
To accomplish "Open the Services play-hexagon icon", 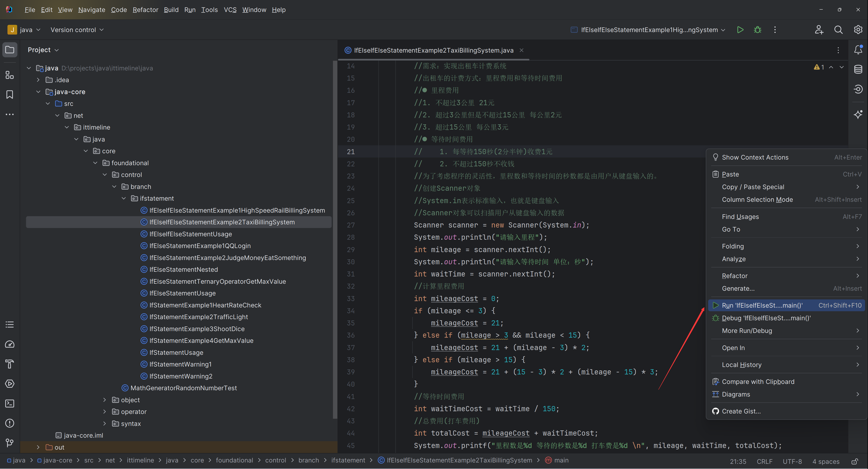I will (10, 383).
